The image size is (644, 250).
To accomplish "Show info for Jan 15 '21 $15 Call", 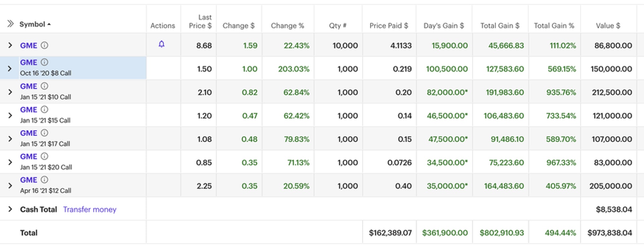I will click(x=44, y=110).
